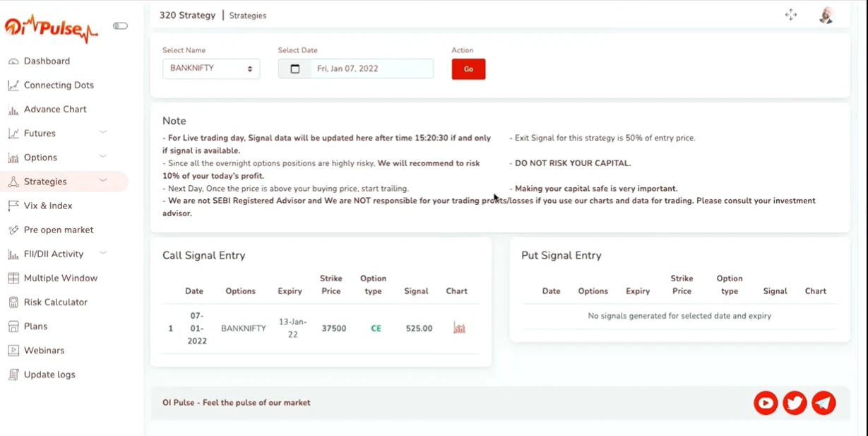Click the Call Signal Entry heading
The image size is (868, 436).
(204, 256)
